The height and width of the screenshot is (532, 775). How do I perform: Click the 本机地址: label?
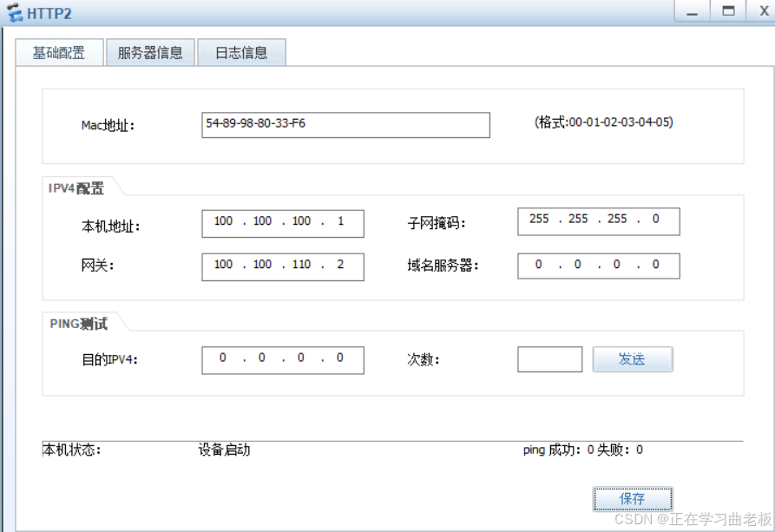coord(111,227)
